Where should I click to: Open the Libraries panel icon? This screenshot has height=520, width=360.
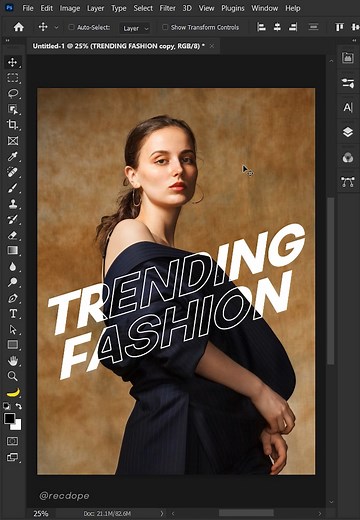pyautogui.click(x=348, y=58)
